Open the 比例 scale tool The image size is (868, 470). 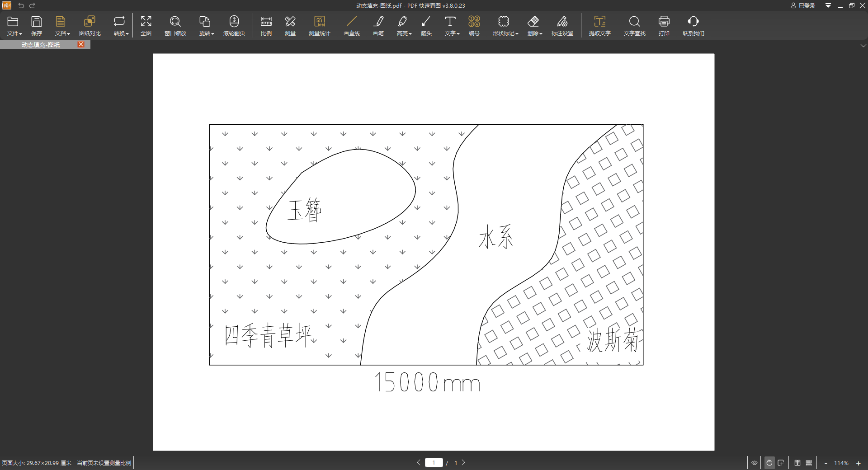point(266,26)
